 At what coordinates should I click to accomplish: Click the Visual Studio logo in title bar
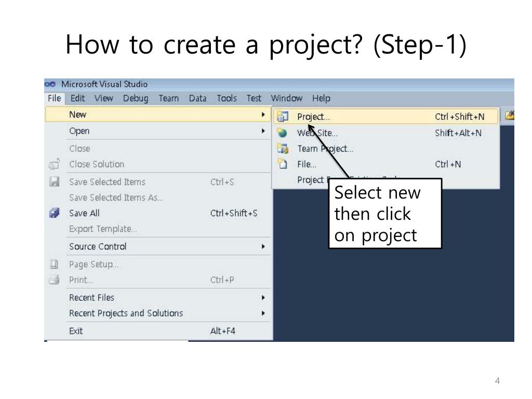[x=50, y=84]
